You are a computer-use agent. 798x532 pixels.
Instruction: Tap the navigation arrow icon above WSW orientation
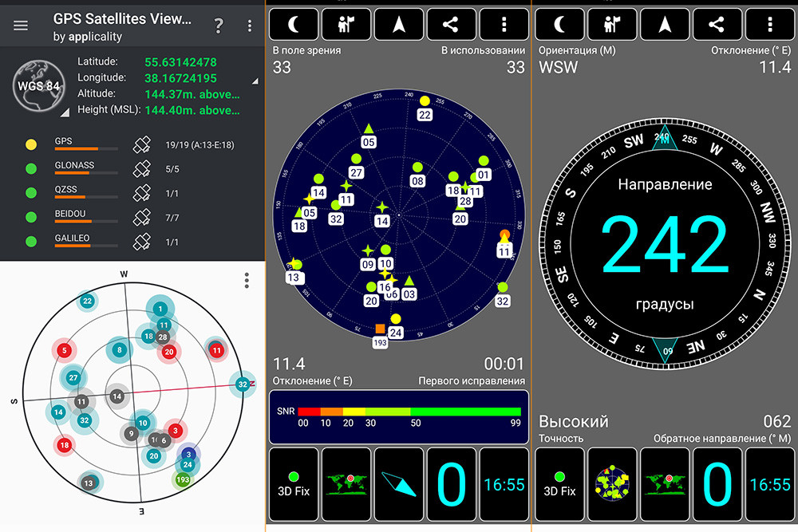coord(663,24)
